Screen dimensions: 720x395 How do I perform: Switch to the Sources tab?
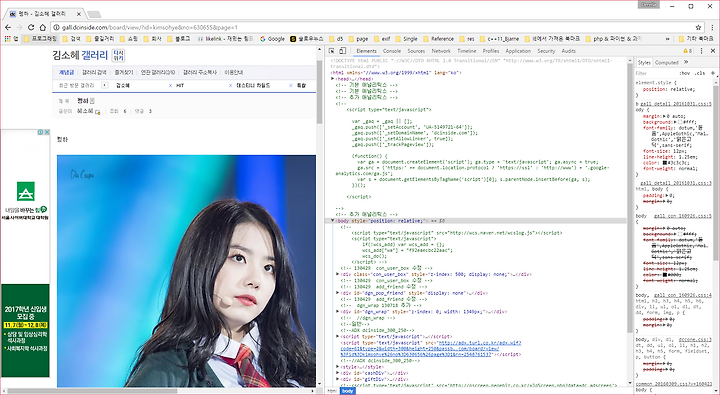point(416,51)
